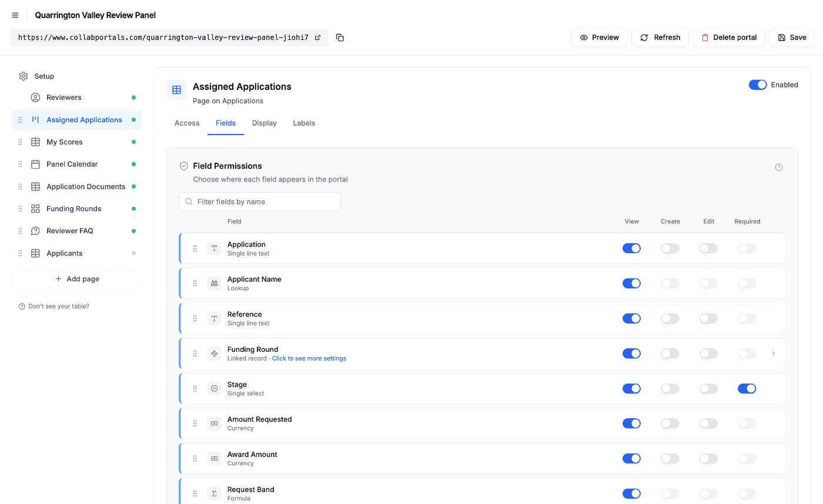This screenshot has width=823, height=504.
Task: Toggle Edit for Award Amount field
Action: pos(708,459)
